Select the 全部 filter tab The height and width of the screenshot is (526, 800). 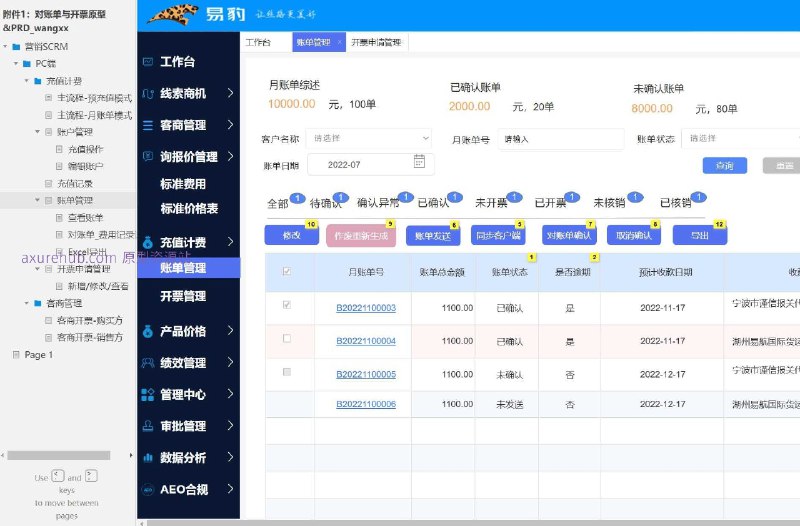[x=278, y=204]
